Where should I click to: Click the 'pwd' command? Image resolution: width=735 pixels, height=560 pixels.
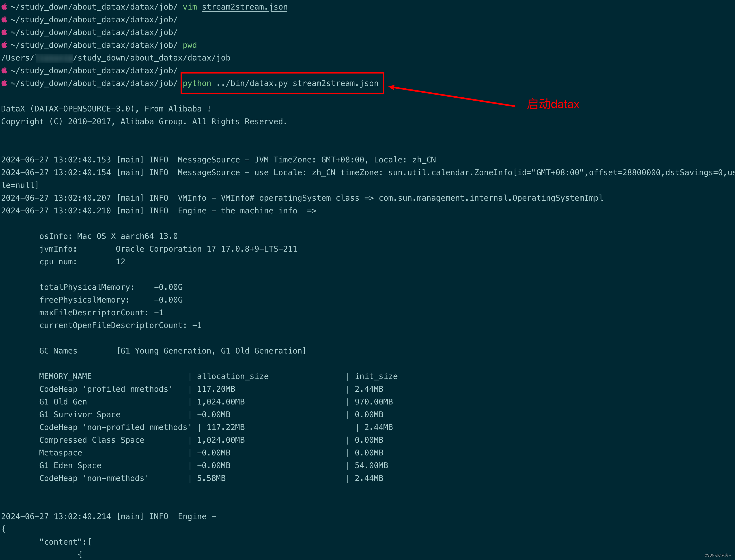point(190,45)
